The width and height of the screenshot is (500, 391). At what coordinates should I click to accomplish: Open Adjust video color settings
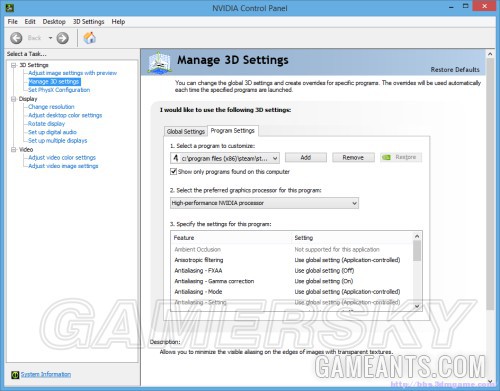point(62,158)
